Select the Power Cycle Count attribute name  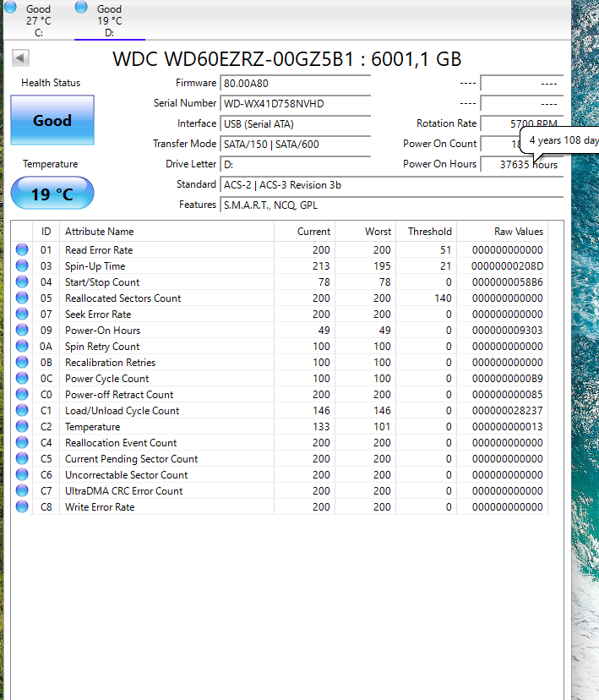[x=107, y=379]
